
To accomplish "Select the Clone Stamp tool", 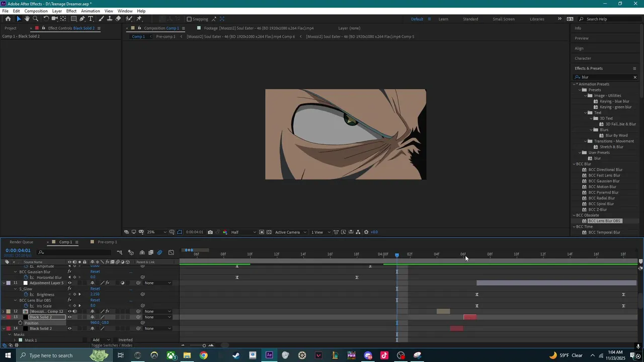I will 110,19.
